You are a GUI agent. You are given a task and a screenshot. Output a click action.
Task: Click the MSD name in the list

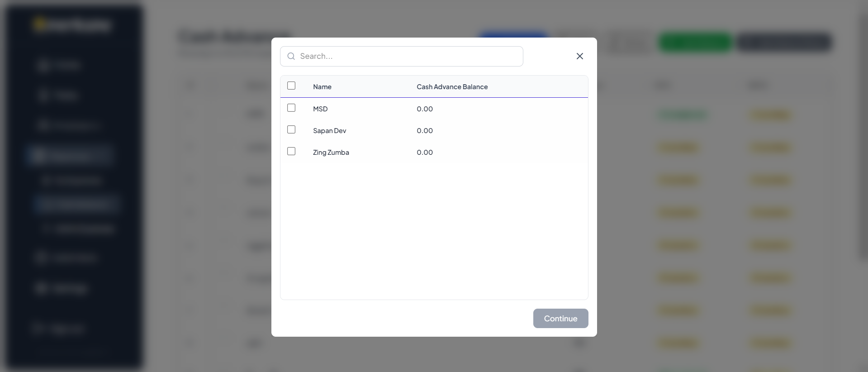pyautogui.click(x=320, y=109)
